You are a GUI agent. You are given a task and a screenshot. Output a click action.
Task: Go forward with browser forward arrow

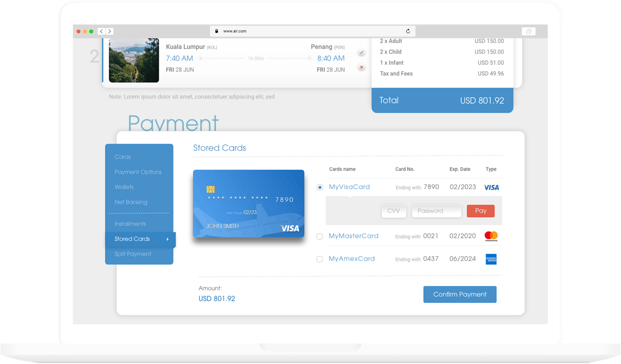click(x=110, y=31)
